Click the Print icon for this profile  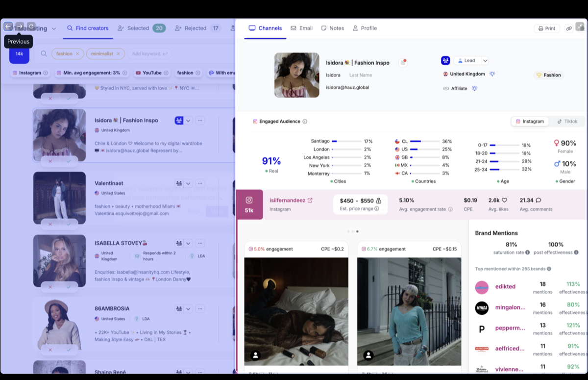[x=546, y=28]
